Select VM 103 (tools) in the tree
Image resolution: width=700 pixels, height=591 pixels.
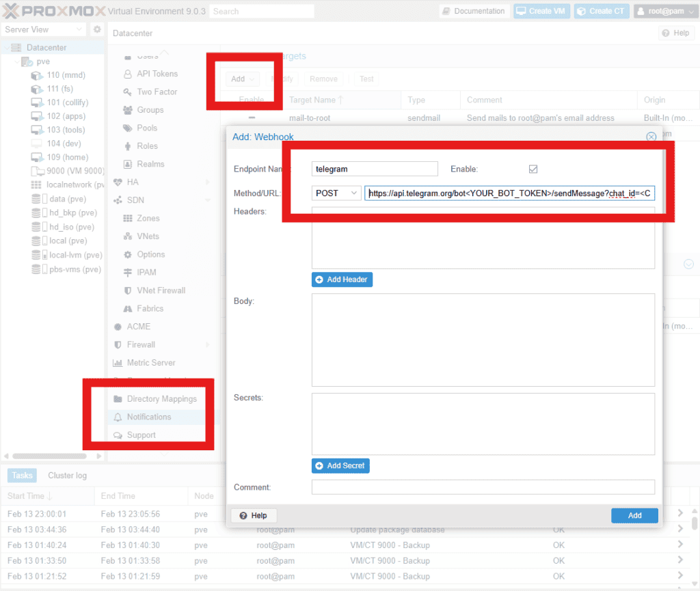66,130
